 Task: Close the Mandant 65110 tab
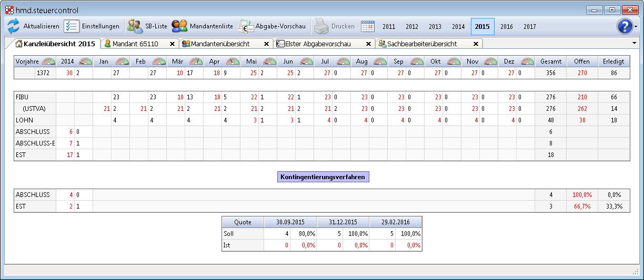[x=172, y=44]
